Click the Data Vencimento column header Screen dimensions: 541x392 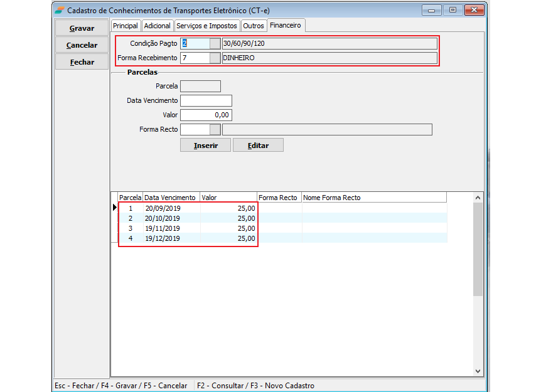(x=171, y=198)
